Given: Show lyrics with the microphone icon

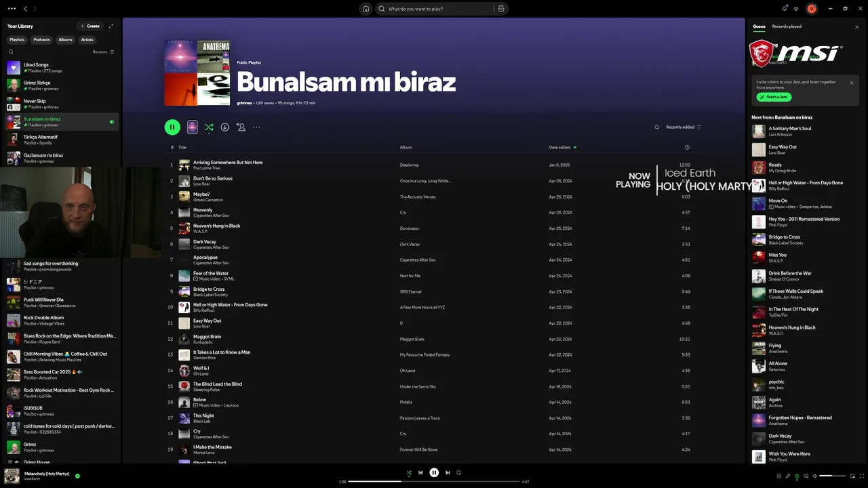Looking at the screenshot, I should click(x=788, y=476).
